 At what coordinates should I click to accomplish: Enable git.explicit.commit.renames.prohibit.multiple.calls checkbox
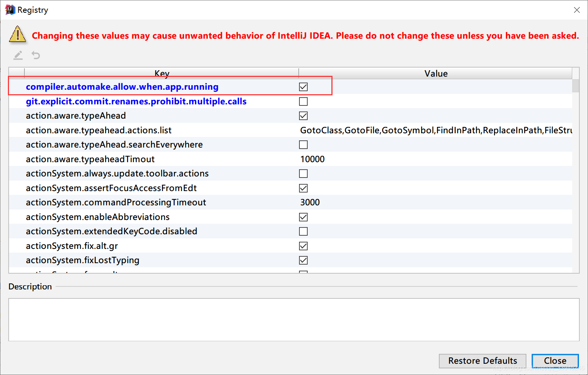coord(303,101)
